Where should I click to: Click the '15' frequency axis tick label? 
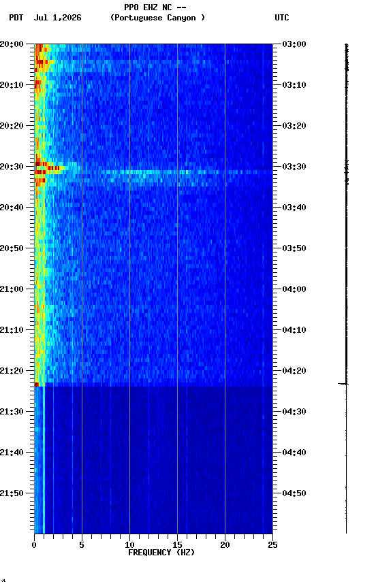click(x=177, y=545)
